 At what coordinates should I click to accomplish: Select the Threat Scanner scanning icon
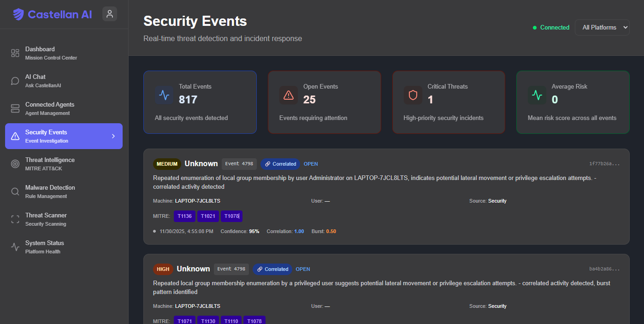click(15, 219)
